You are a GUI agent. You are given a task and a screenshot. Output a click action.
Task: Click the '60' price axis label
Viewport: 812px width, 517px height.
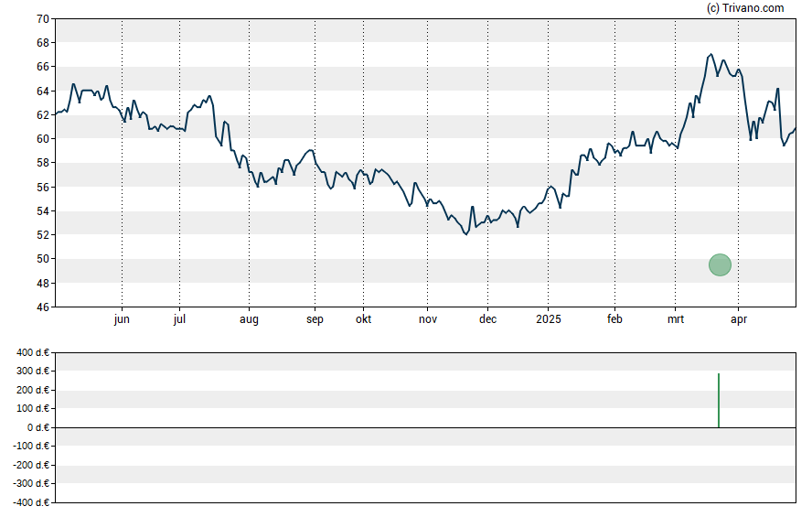click(x=43, y=139)
